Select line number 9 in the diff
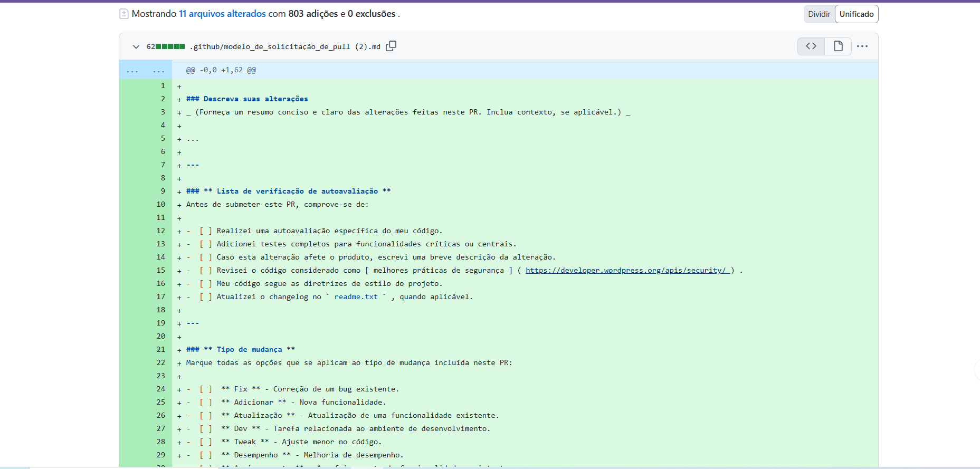The image size is (980, 469). [163, 191]
